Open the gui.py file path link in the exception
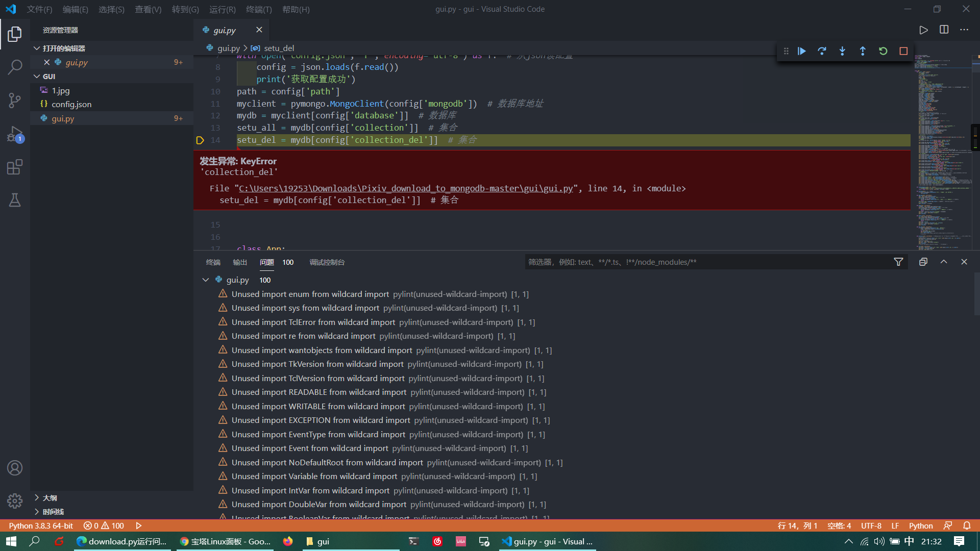Viewport: 980px width, 551px height. (406, 188)
